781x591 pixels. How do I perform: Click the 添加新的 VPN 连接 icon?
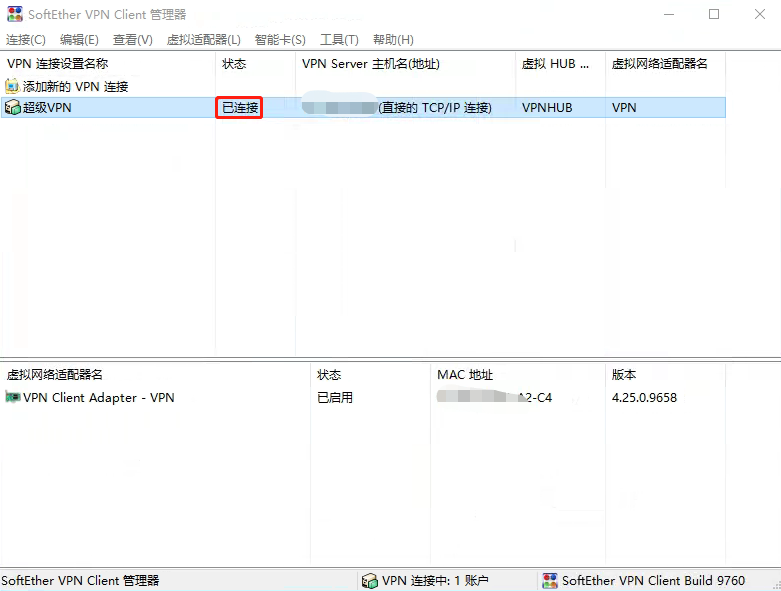[x=12, y=87]
